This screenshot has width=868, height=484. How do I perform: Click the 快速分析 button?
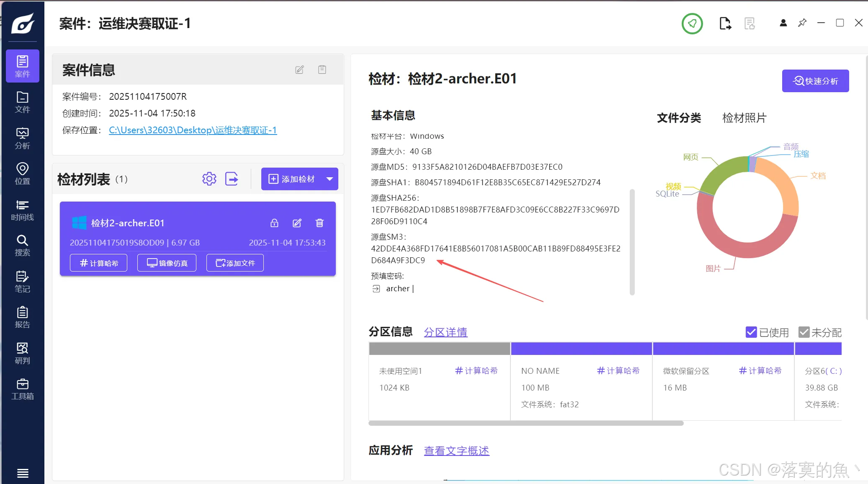coord(815,80)
